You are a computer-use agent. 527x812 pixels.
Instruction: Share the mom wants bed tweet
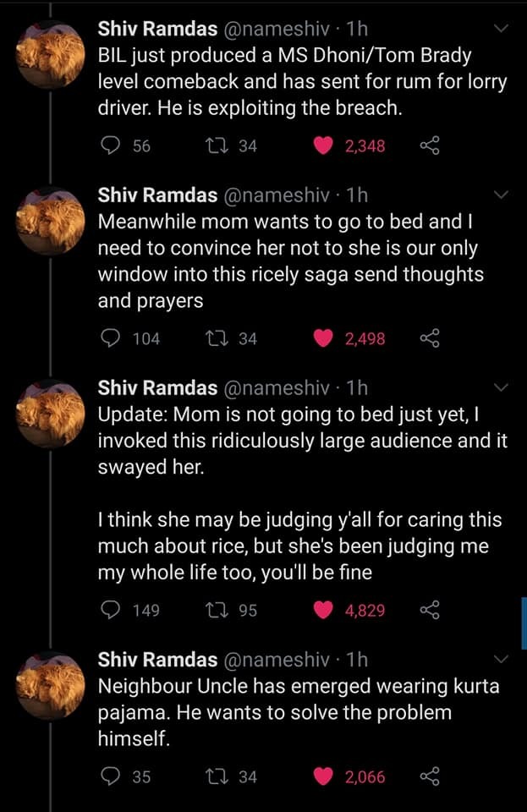(x=430, y=338)
